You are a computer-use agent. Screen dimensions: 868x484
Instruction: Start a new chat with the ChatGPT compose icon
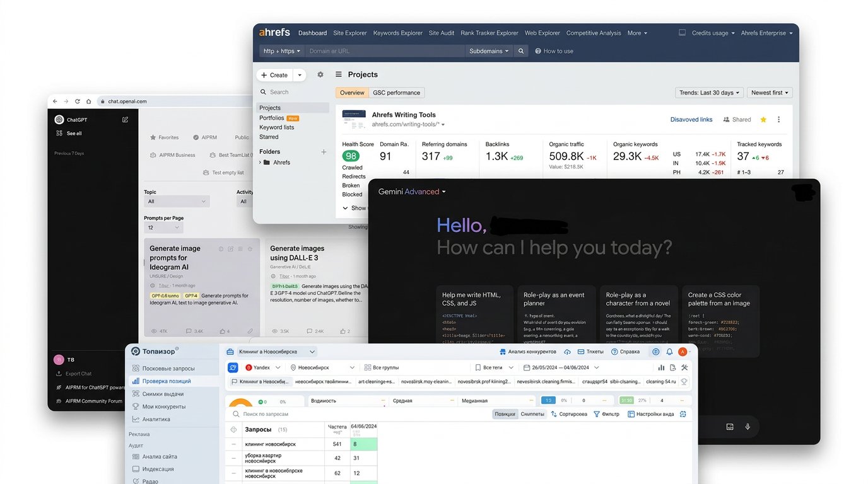125,119
